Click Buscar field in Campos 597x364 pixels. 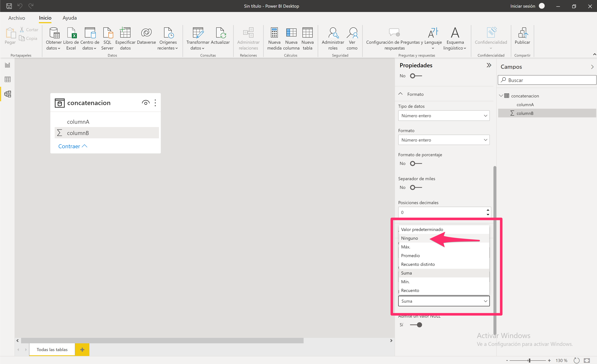tap(547, 80)
